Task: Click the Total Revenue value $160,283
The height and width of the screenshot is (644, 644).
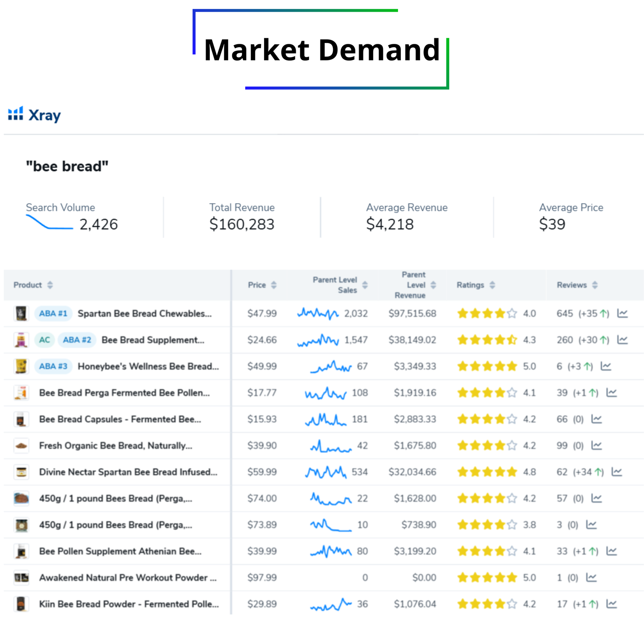Action: coord(242,224)
